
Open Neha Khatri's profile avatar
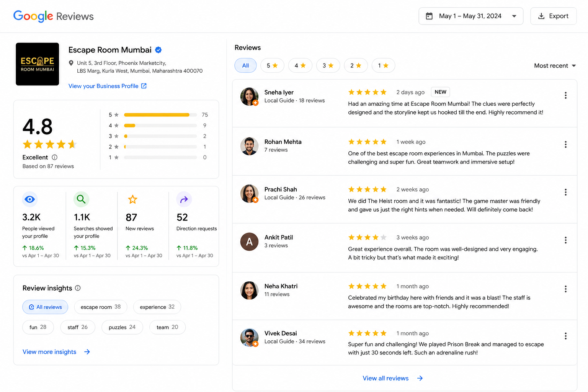click(249, 290)
